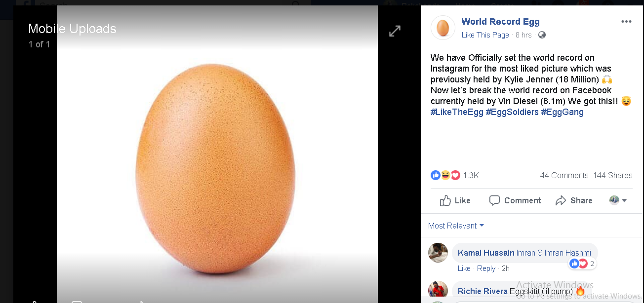This screenshot has height=303, width=644.
Task: Open the three-dot post options menu
Action: (x=626, y=22)
